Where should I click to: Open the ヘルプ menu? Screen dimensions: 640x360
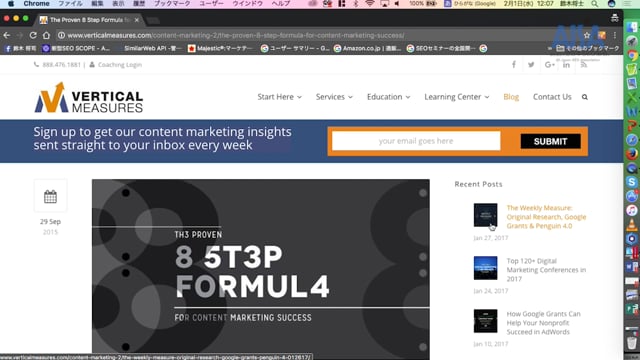[281, 4]
